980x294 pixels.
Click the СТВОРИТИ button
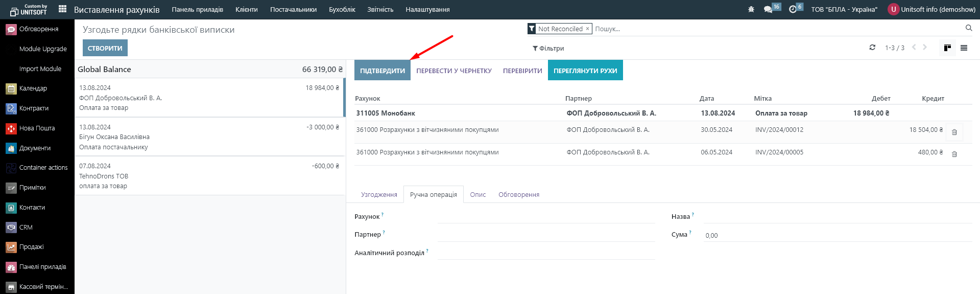pyautogui.click(x=105, y=48)
